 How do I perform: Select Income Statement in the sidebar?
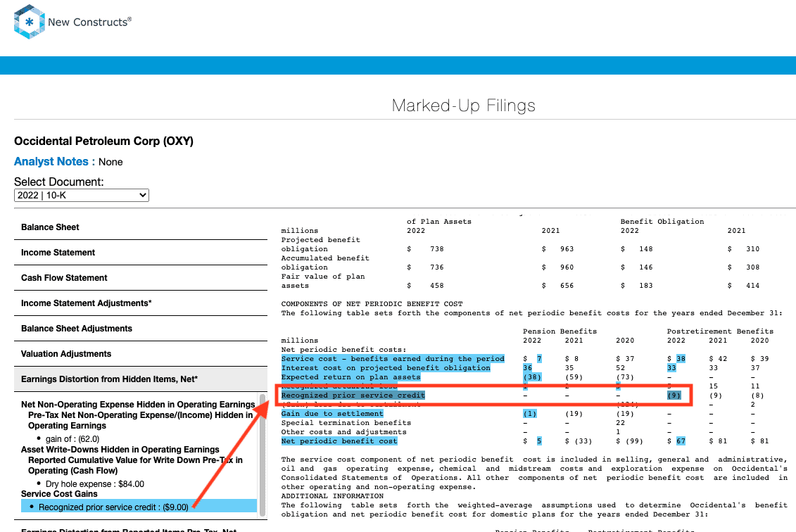pyautogui.click(x=141, y=253)
